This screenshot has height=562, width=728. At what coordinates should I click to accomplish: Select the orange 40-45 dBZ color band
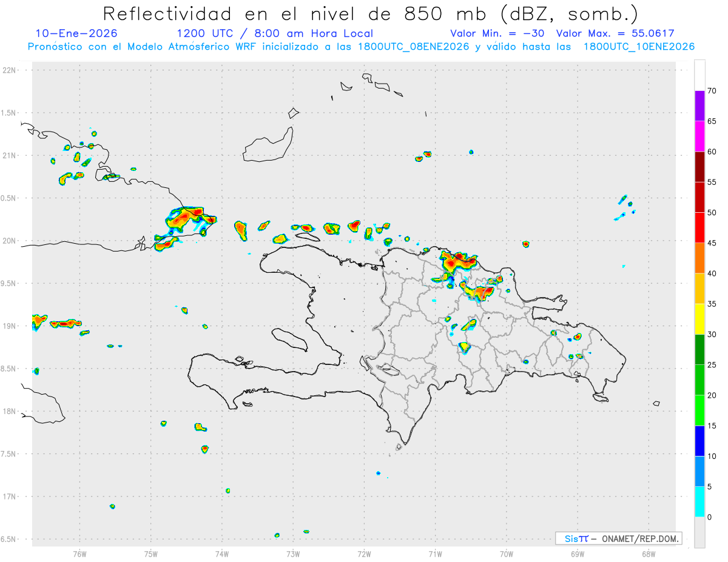699,258
